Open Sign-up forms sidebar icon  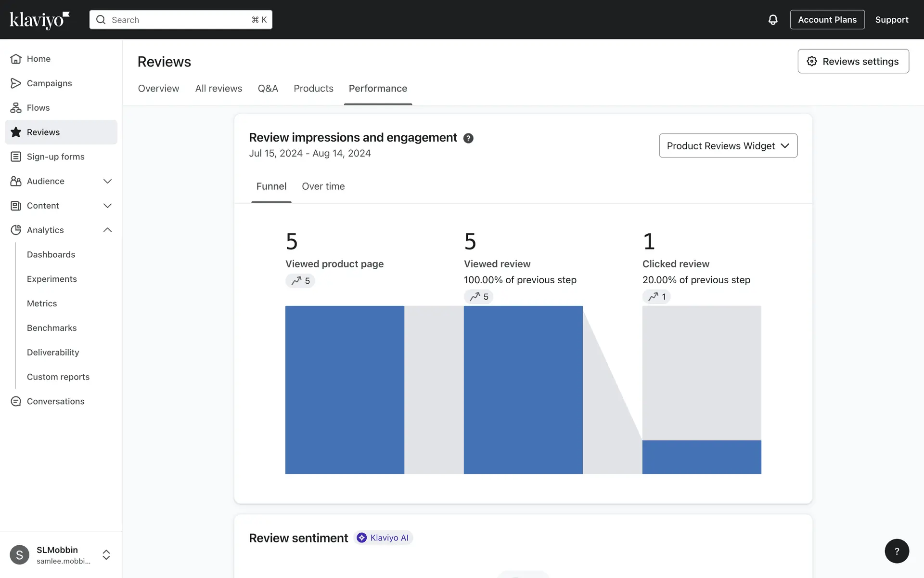point(16,157)
